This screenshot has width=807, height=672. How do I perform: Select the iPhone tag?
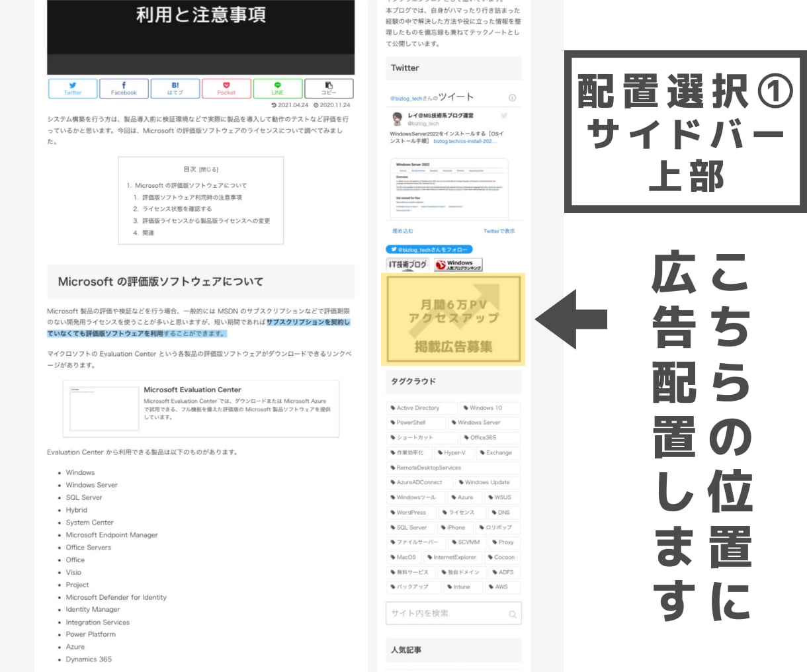coord(456,528)
